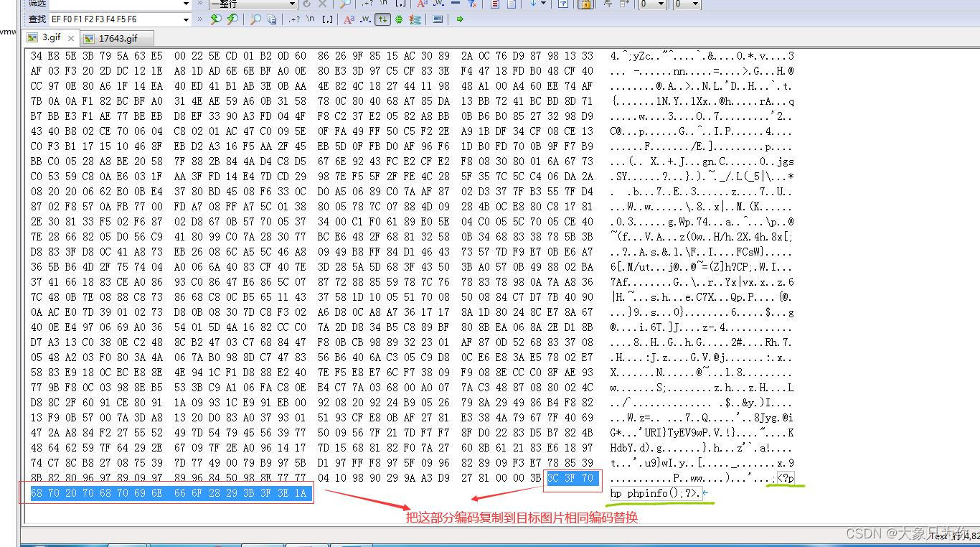Toggle whole word option in find bar
This screenshot has width=980, height=547.
click(x=365, y=19)
